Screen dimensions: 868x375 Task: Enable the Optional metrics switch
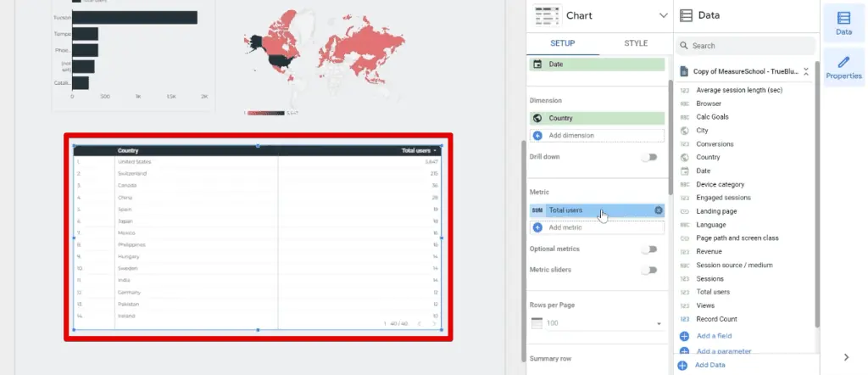(648, 249)
